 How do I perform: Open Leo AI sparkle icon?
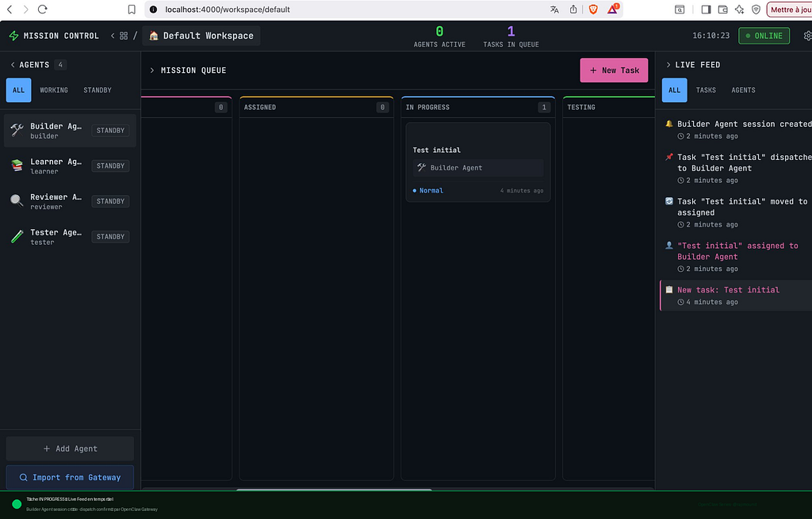point(740,10)
